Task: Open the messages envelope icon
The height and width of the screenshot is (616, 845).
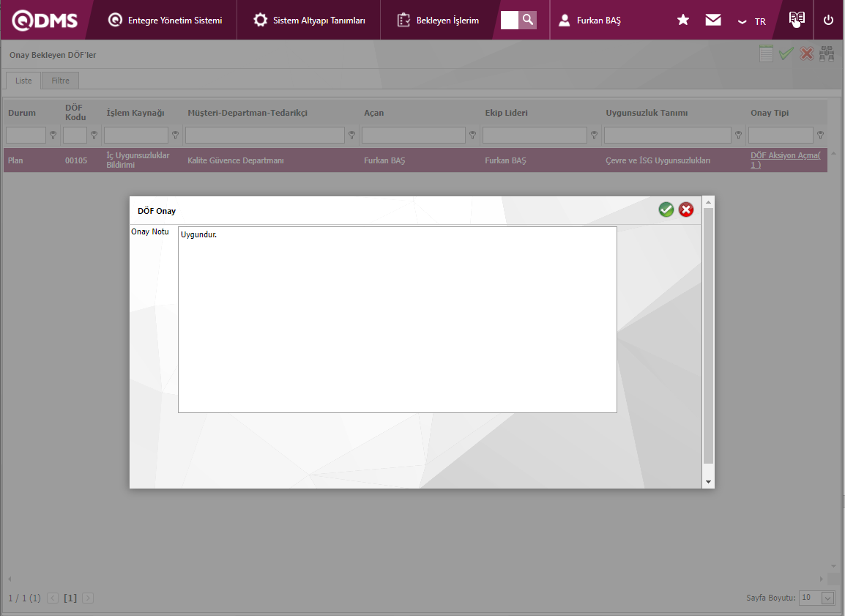Action: [712, 21]
